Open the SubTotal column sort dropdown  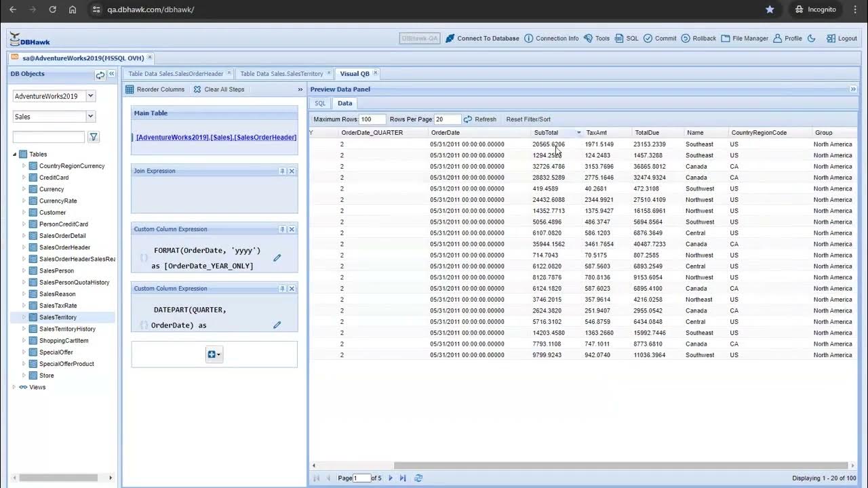point(578,132)
